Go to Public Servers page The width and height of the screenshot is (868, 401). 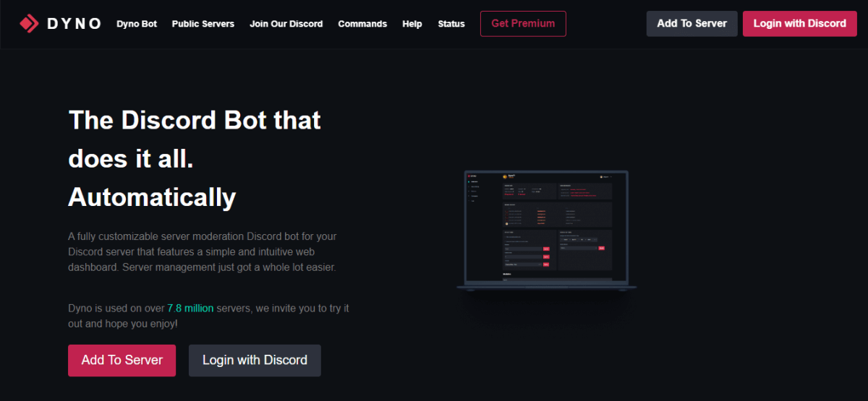(x=203, y=24)
